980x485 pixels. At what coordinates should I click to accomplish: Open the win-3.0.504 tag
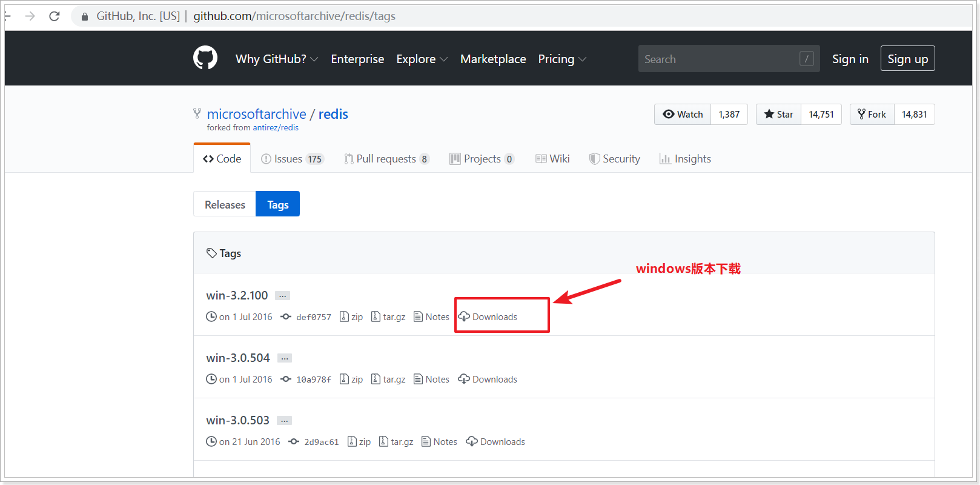238,358
